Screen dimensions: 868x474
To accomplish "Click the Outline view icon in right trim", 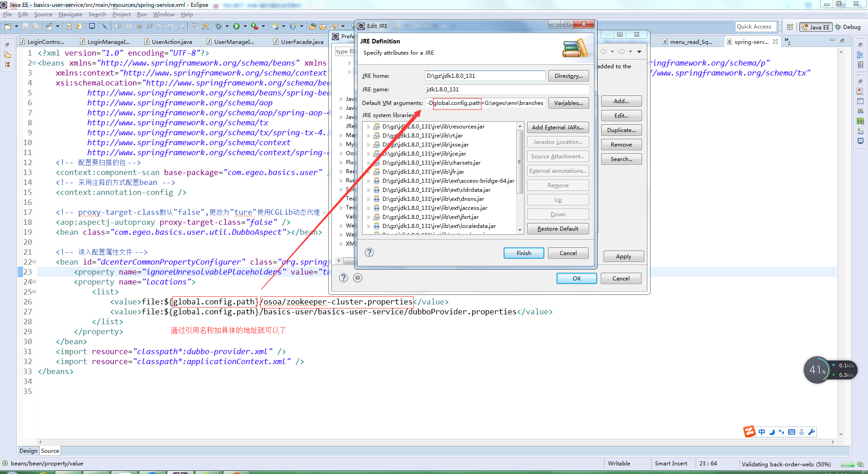I will [860, 55].
